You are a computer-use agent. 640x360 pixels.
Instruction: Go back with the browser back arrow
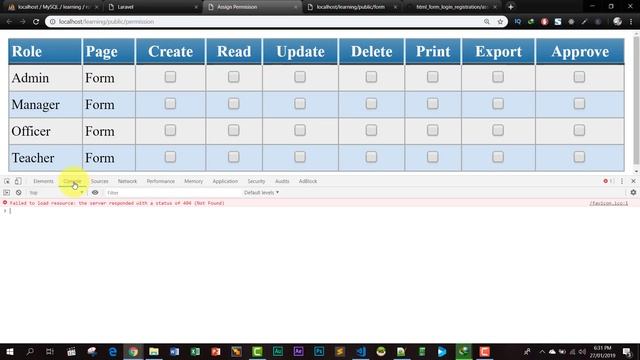point(9,22)
